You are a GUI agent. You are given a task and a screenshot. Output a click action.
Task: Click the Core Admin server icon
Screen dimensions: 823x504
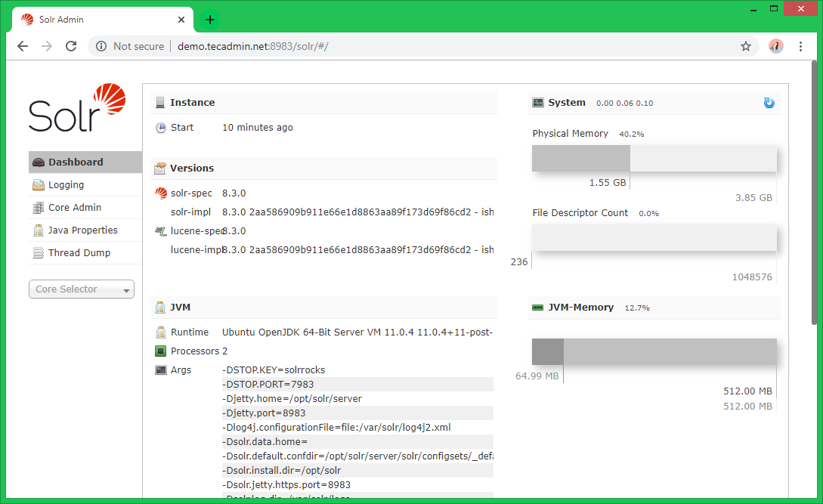pyautogui.click(x=39, y=208)
